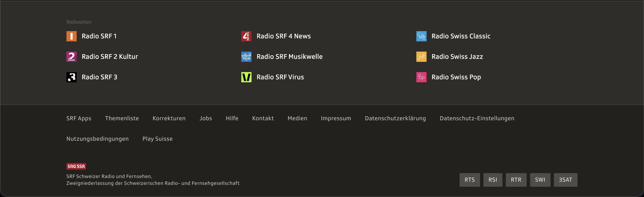Click the blue Musikwelle logo icon
Screen dimensions: 644x197
[246, 57]
